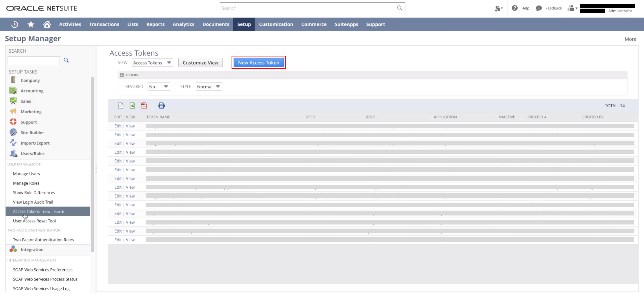
Task: Click the Customize View button
Action: tap(200, 63)
